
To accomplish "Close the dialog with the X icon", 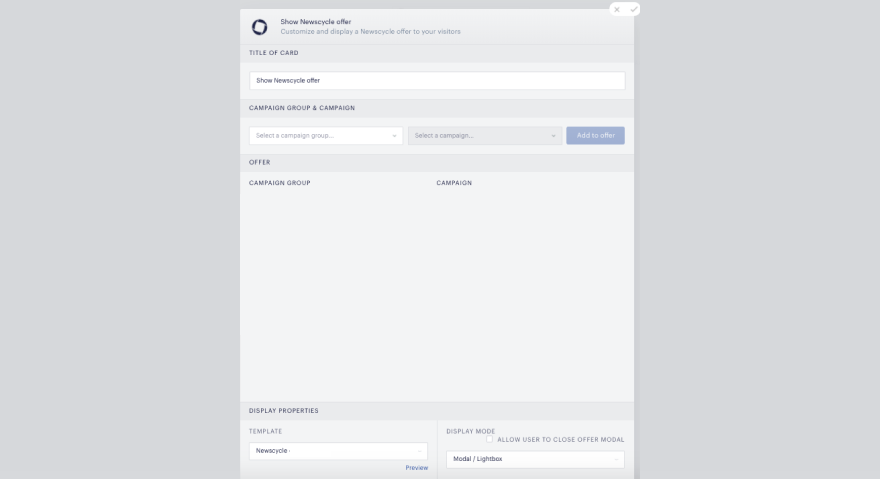I will coord(617,10).
